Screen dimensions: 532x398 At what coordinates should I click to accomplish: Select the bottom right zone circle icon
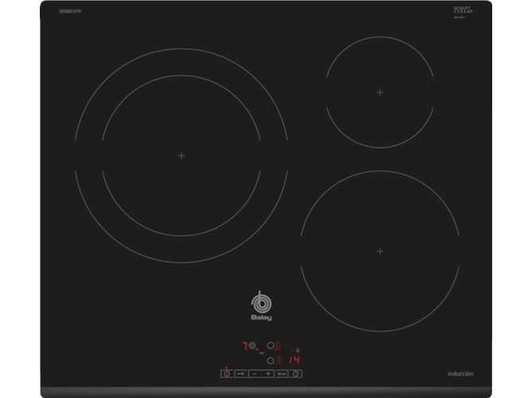pyautogui.click(x=271, y=360)
